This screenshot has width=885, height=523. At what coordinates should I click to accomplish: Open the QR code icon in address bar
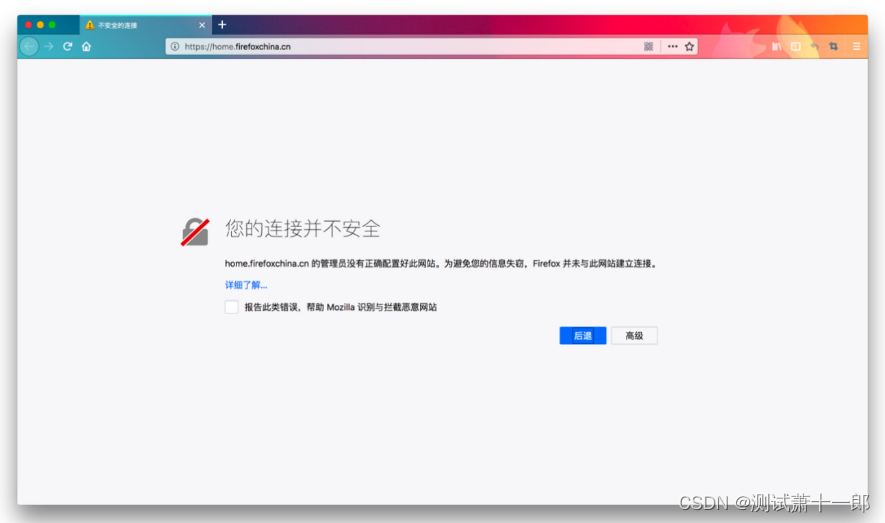649,46
